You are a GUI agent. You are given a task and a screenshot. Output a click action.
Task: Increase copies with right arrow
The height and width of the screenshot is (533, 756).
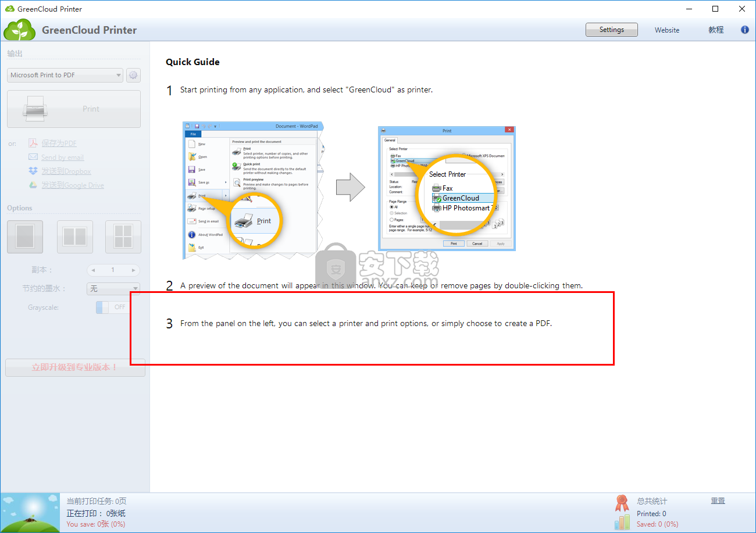(x=134, y=270)
